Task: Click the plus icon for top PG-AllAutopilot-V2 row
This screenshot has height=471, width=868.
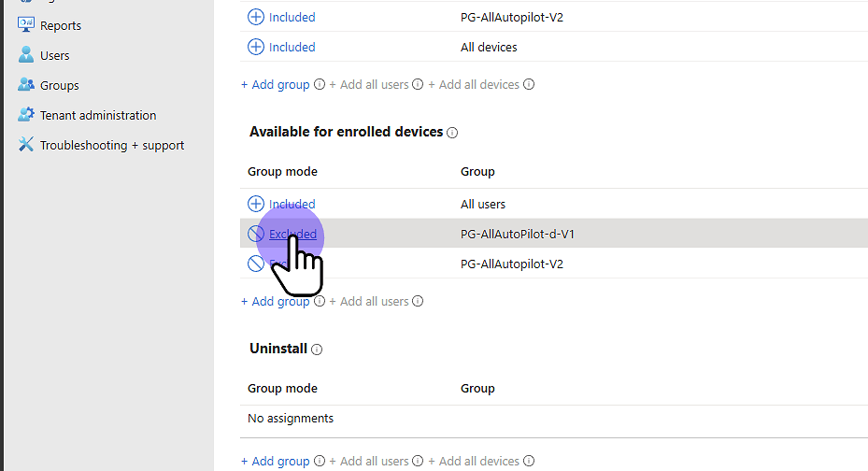Action: pos(256,17)
